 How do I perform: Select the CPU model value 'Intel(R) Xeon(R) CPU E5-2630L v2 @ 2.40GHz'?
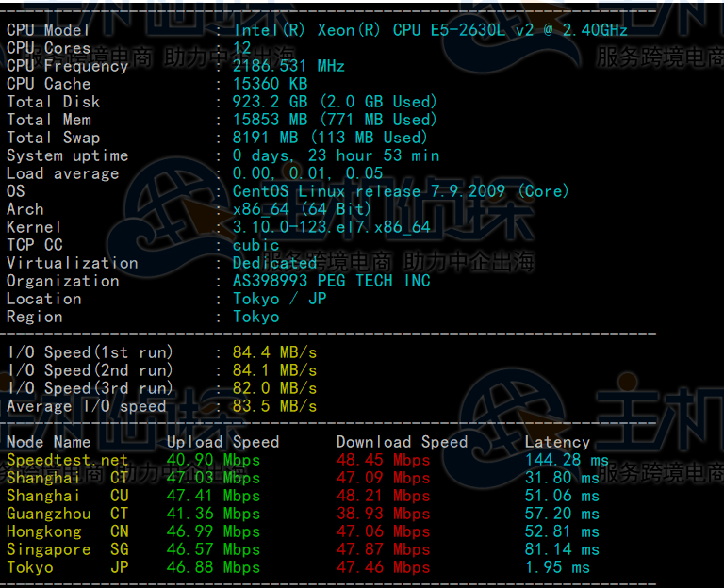pyautogui.click(x=430, y=30)
